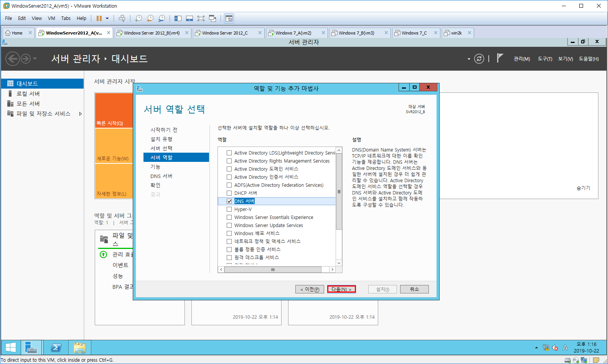Switch to Unity mode icon
This screenshot has width=608, height=364.
click(x=213, y=18)
